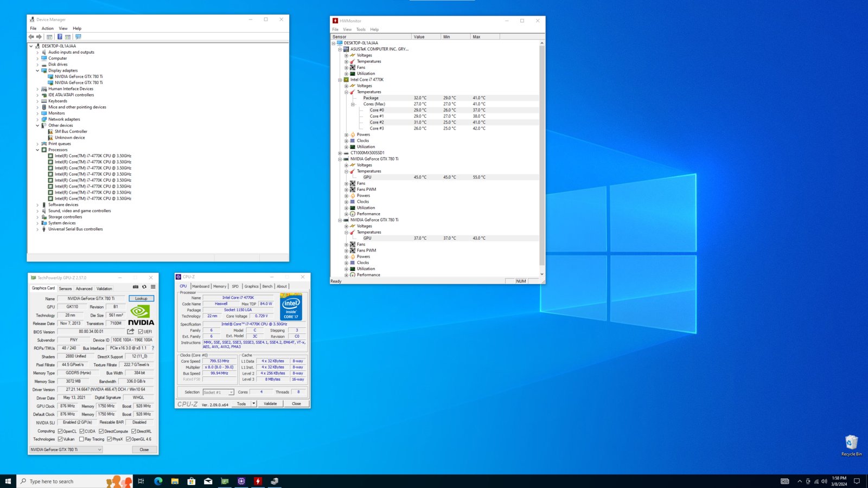
Task: Switch to the Bench tab in CPU-Z
Action: click(x=267, y=286)
